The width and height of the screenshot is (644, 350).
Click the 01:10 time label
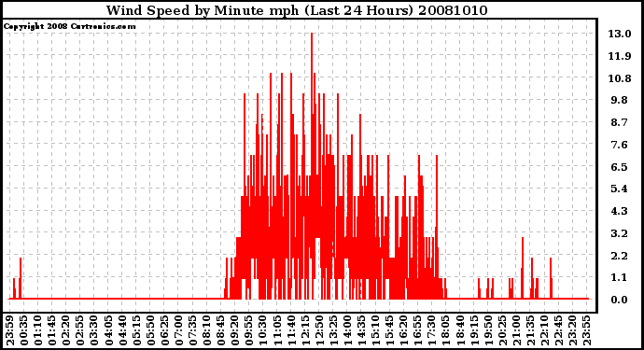pos(37,331)
